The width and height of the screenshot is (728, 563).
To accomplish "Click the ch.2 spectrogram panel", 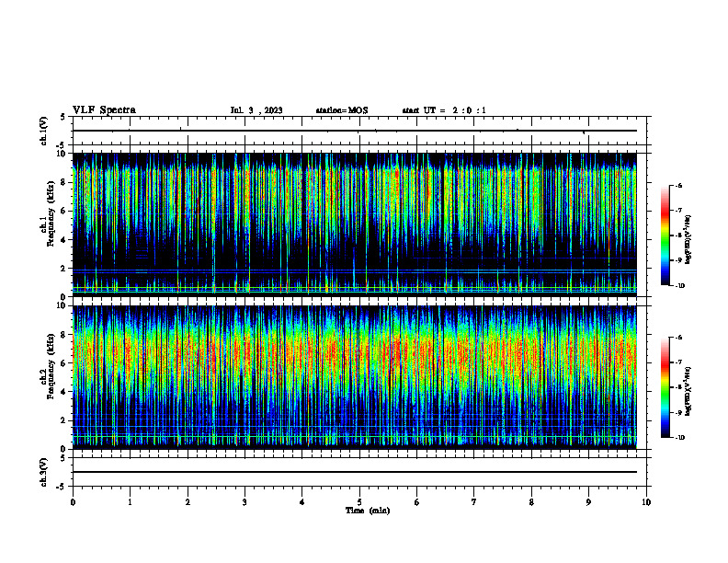I will [354, 377].
